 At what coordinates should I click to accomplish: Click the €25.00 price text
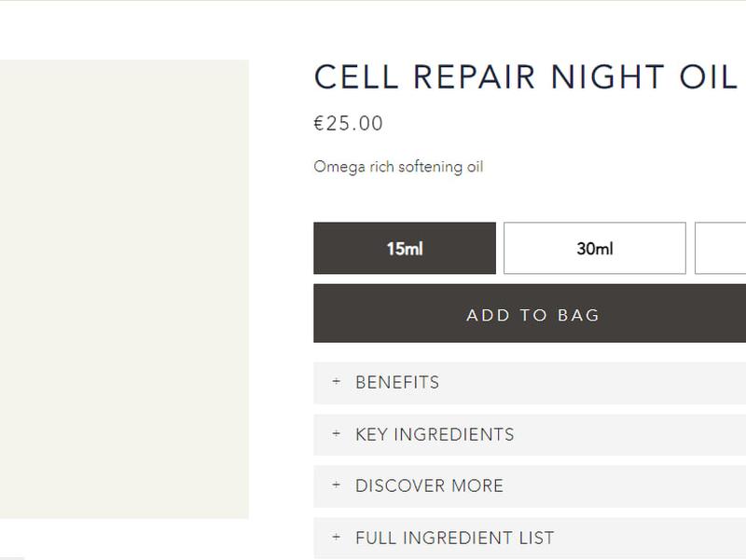tap(349, 123)
